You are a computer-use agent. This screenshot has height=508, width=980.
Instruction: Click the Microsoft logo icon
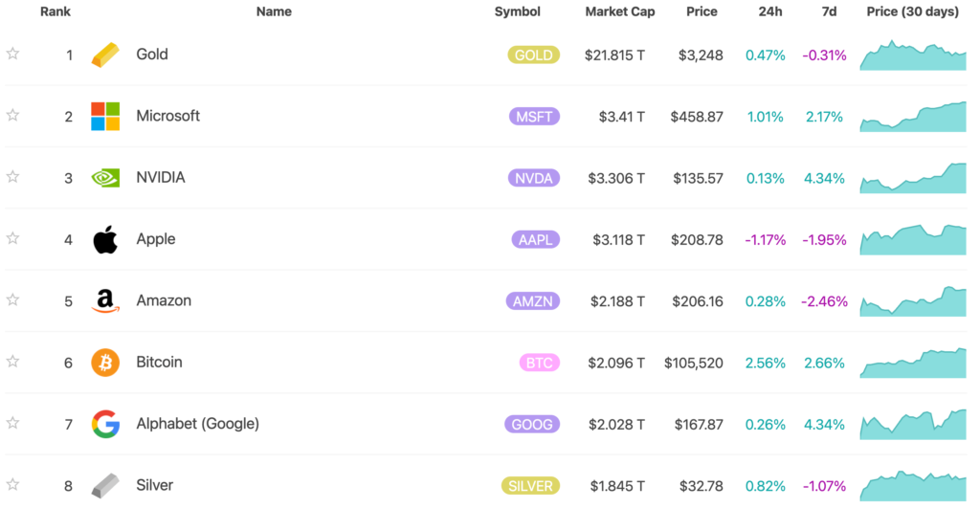click(x=105, y=117)
